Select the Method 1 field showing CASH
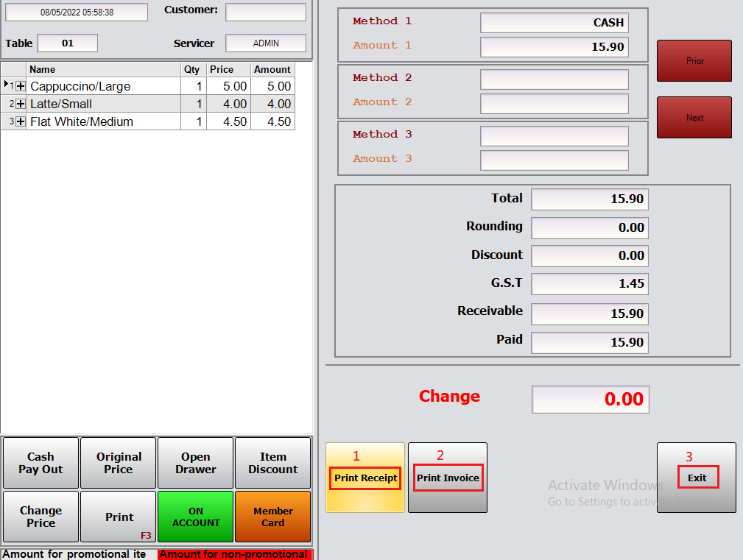 tap(554, 23)
